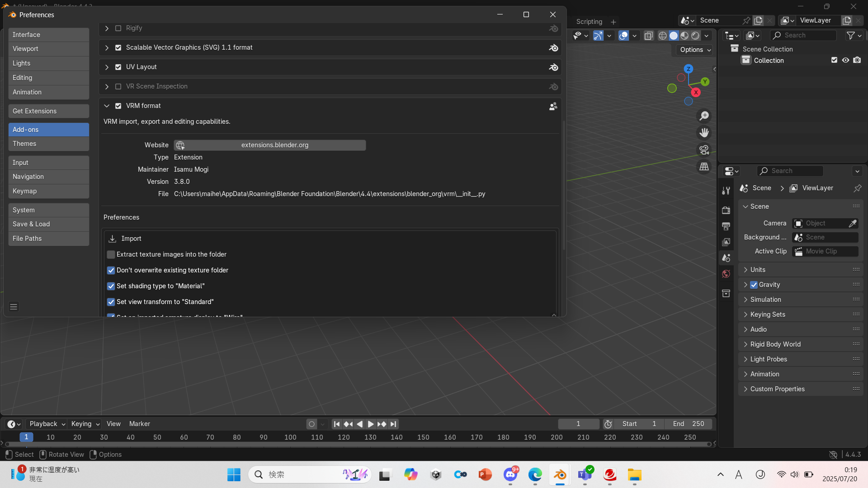Open Microsoft Edge from the taskbar
Screen dimensions: 868x488
tap(535, 474)
